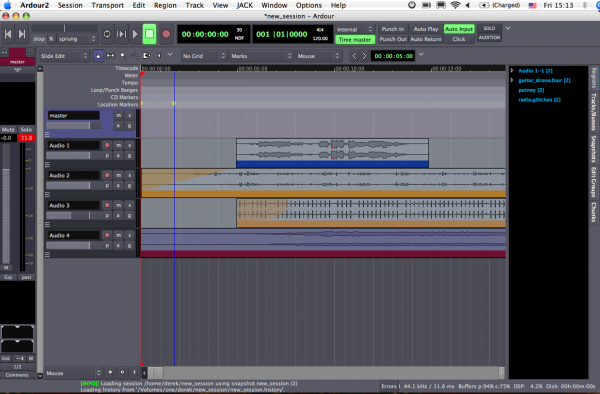This screenshot has height=394, width=600.
Task: Click Wi-Fi icon in menu bar
Action: [455, 5]
